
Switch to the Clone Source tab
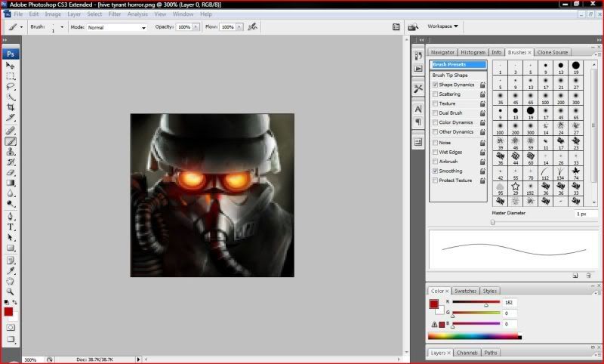pos(553,52)
